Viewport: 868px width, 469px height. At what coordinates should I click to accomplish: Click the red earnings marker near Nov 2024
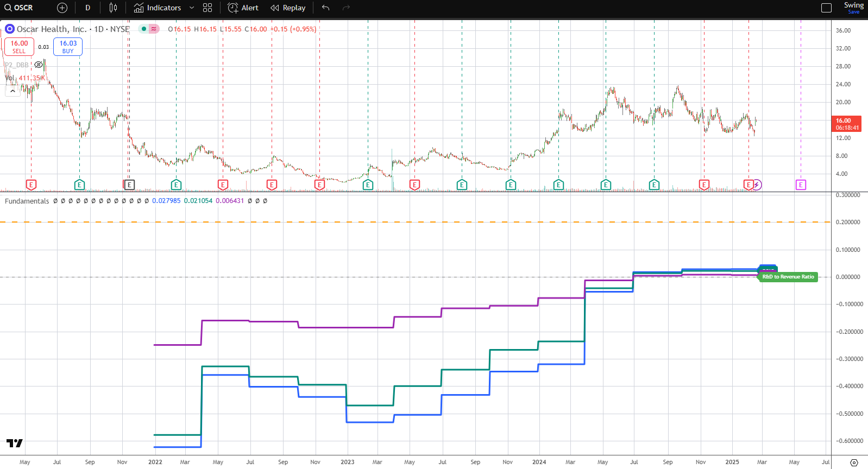(x=704, y=185)
